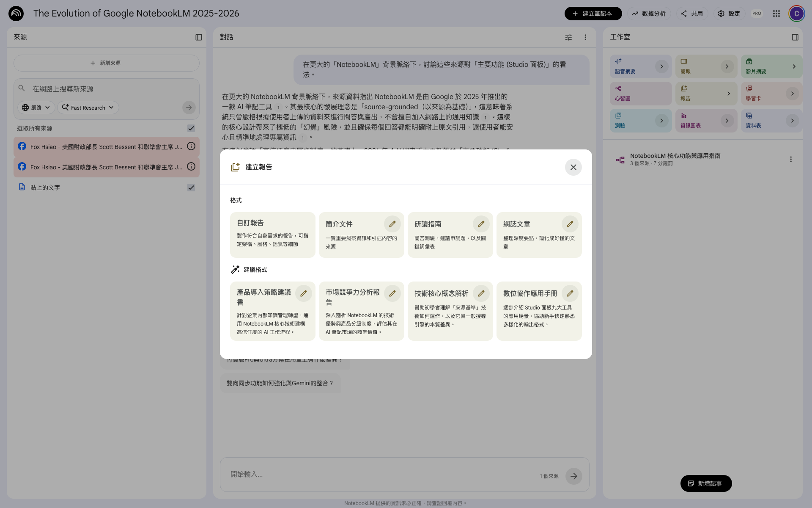812x508 pixels.
Task: Open the 網路 source dropdown
Action: (x=36, y=108)
